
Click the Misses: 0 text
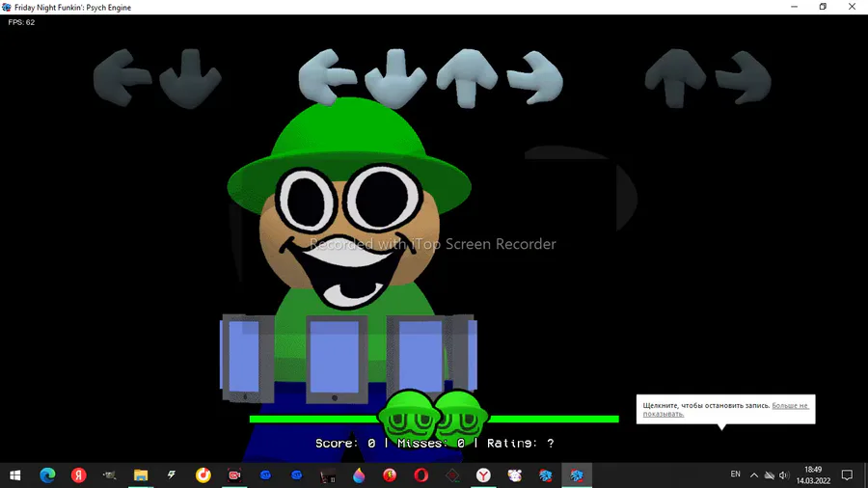pos(431,444)
